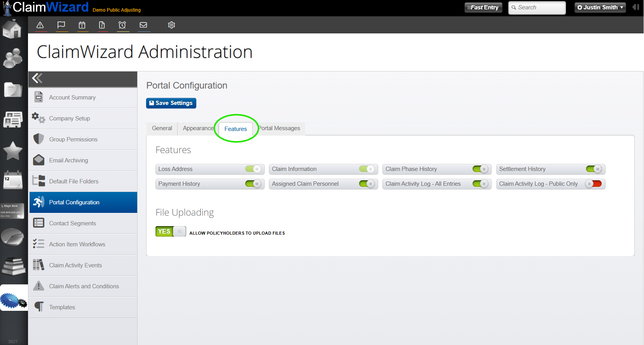Click the Demo Public Adjusting text

tap(117, 10)
